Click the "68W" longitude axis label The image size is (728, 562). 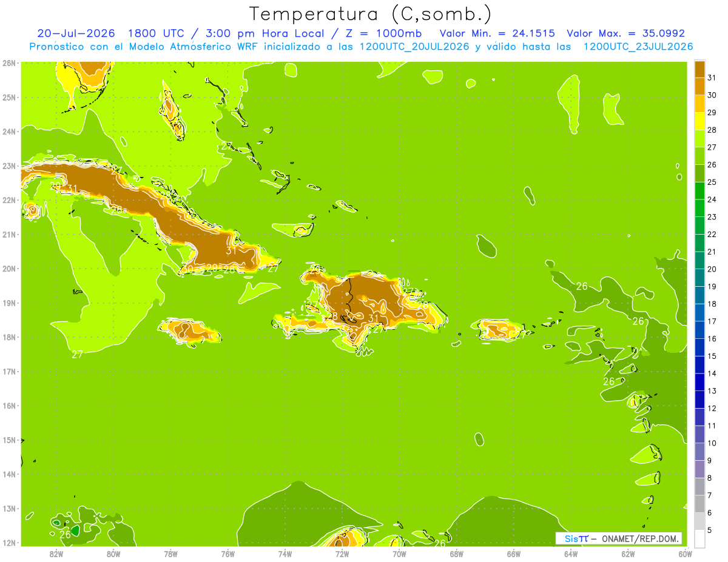(456, 554)
